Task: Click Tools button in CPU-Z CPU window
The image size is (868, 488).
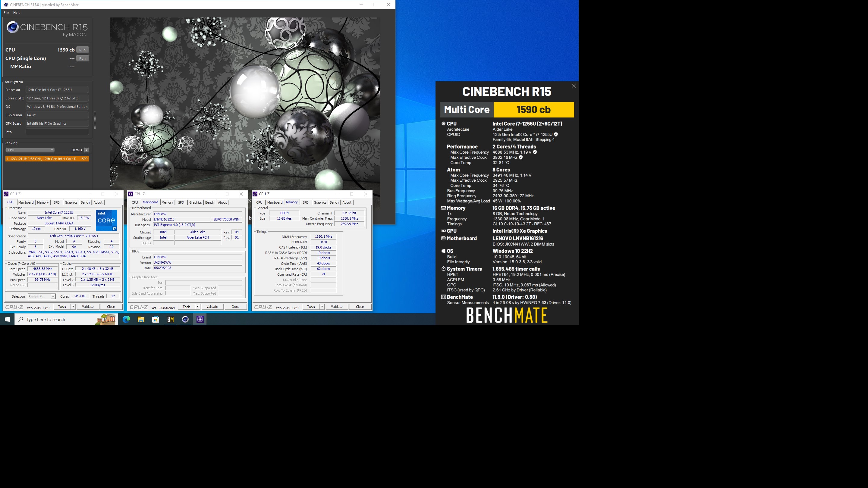Action: tap(62, 307)
